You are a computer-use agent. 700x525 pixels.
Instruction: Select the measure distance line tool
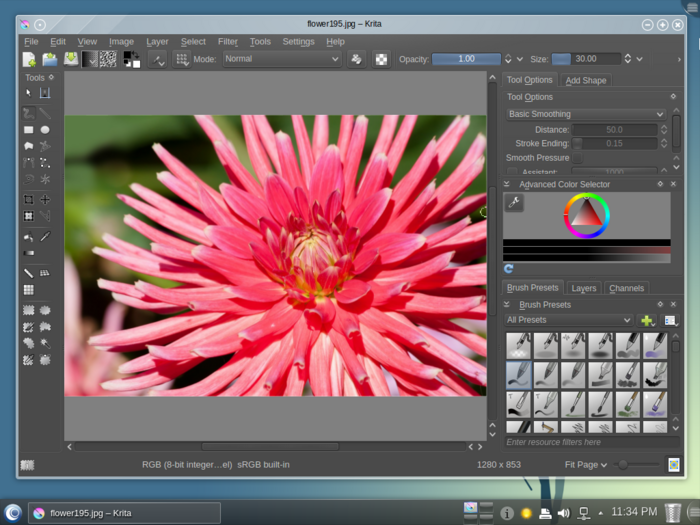pos(29,273)
